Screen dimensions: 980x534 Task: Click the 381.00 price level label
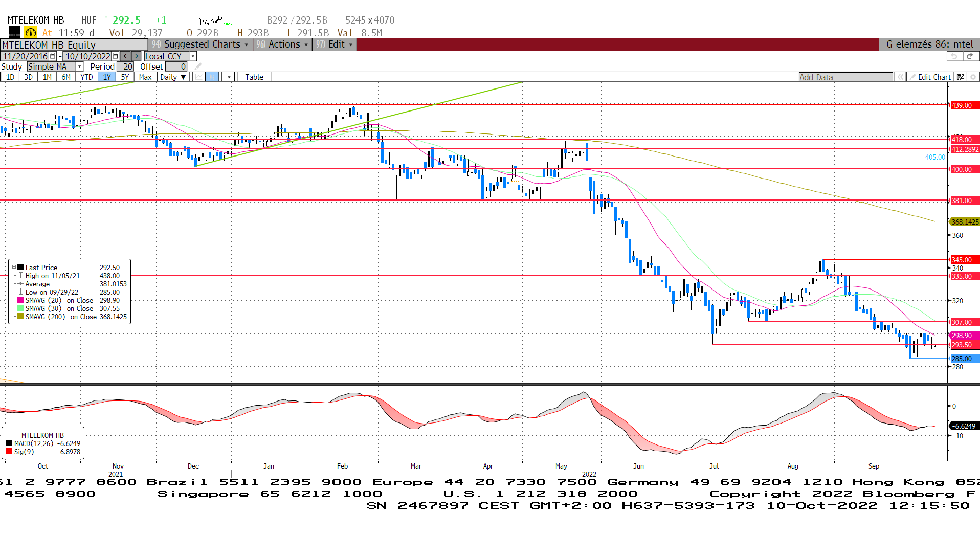click(x=965, y=201)
